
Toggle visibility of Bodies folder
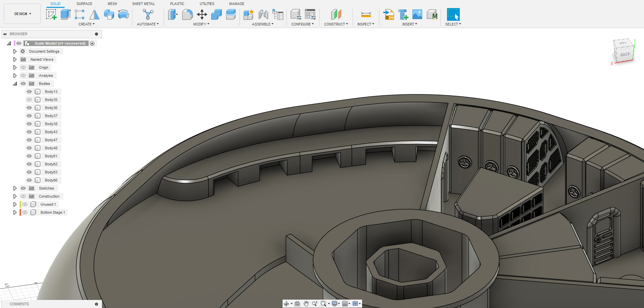[23, 84]
